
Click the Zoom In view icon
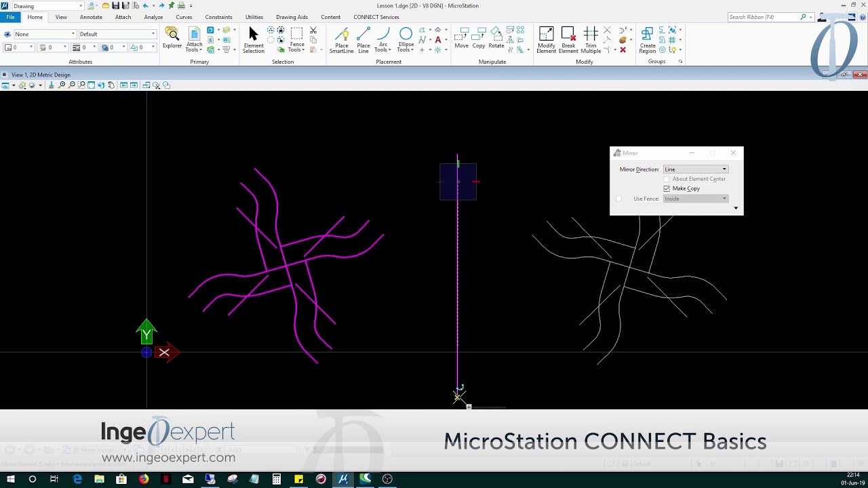coord(62,85)
